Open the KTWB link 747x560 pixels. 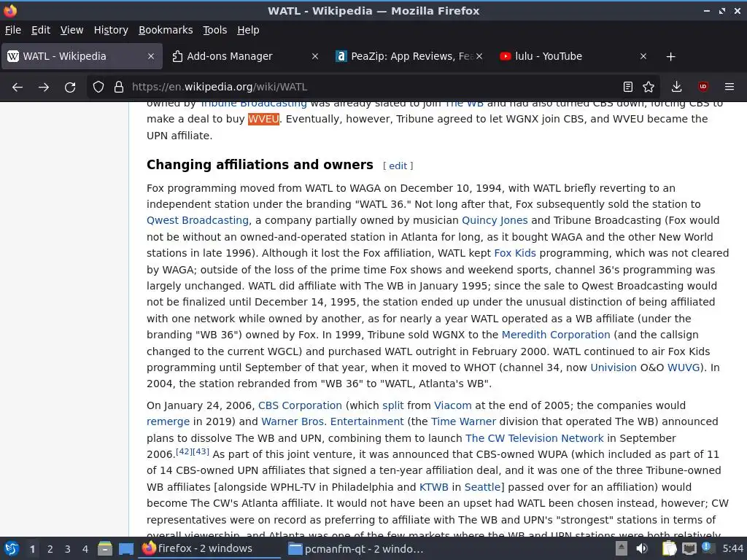(433, 487)
